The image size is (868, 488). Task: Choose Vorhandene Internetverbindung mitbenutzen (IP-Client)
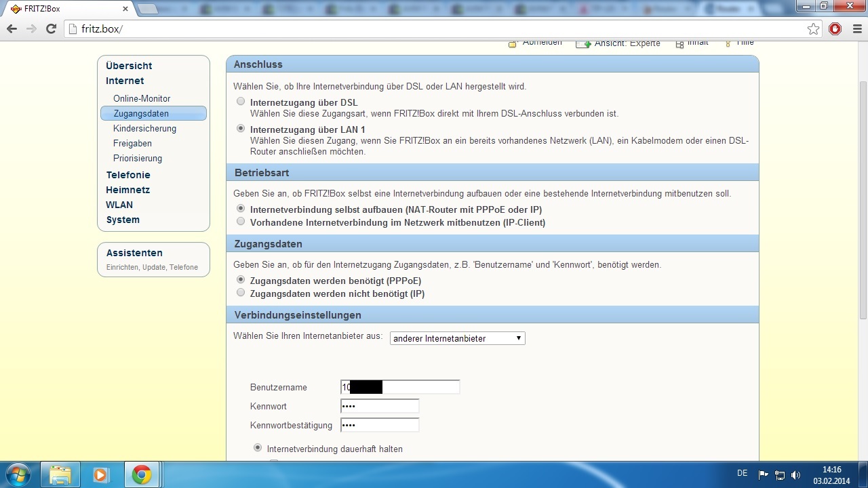[x=241, y=222]
